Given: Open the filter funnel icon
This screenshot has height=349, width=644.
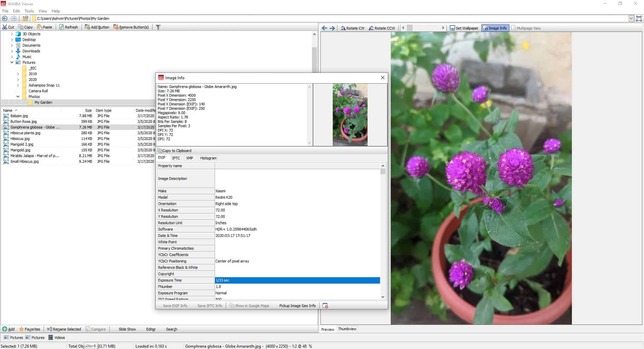Looking at the screenshot, I should coord(158,27).
